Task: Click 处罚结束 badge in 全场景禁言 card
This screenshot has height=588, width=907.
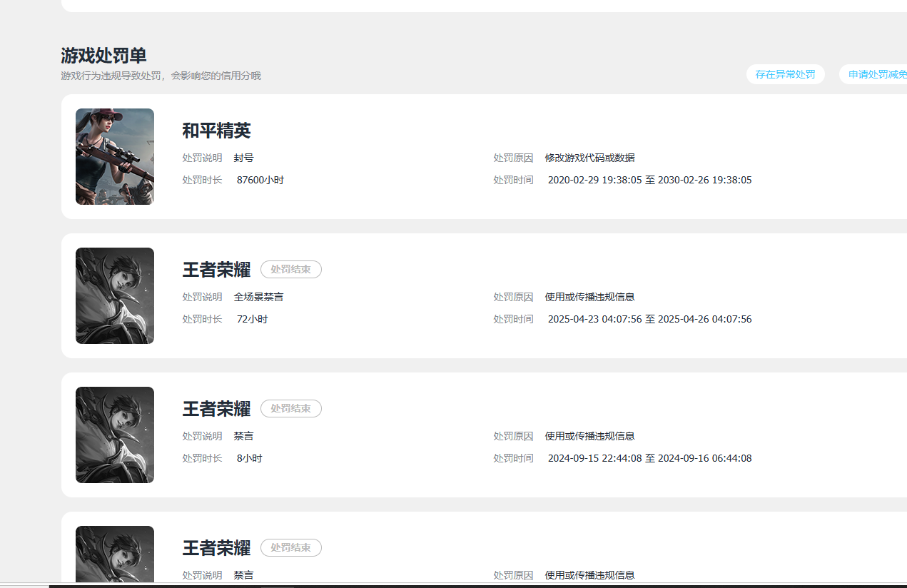Action: coord(291,270)
